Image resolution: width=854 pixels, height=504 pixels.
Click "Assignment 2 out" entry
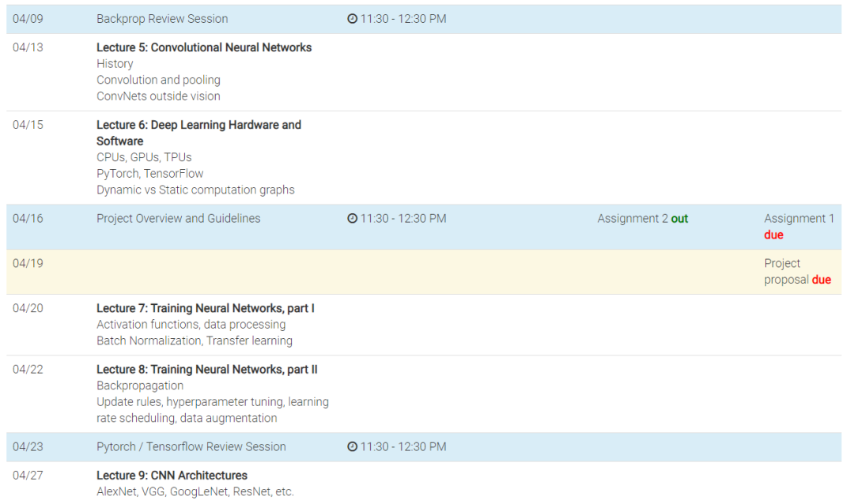point(643,219)
